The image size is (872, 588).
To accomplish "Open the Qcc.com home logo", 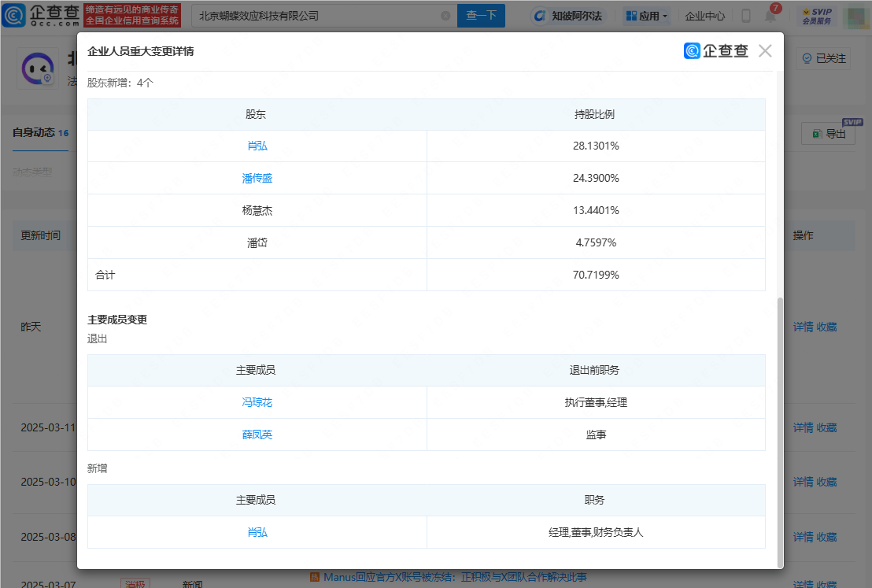I will (41, 16).
